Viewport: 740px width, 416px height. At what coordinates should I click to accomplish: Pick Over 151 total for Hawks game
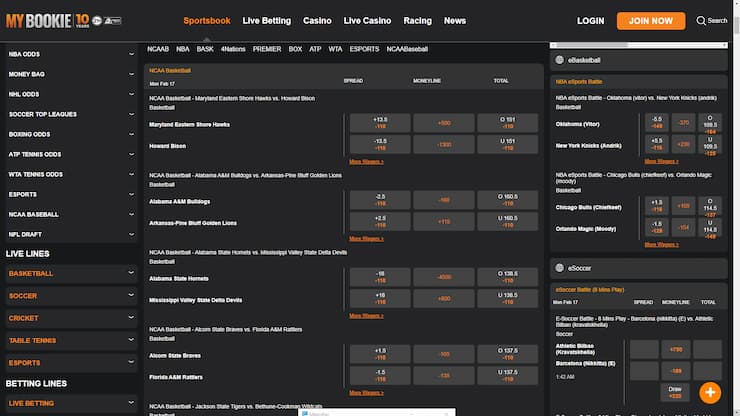pos(507,123)
